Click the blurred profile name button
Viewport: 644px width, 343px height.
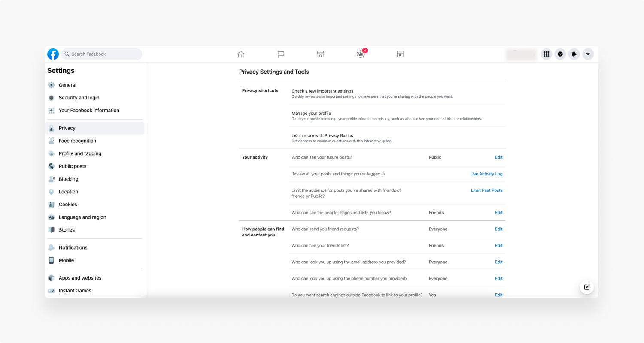pos(521,54)
